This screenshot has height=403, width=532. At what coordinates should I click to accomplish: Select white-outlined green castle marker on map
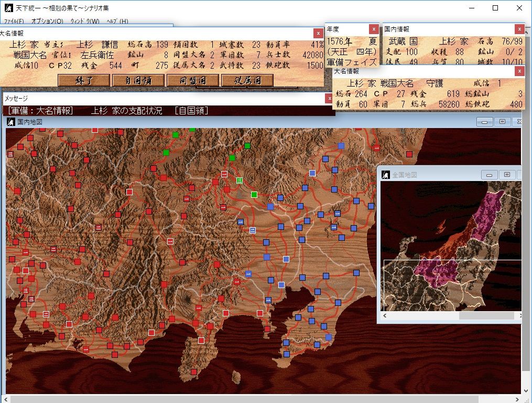[x=254, y=195]
